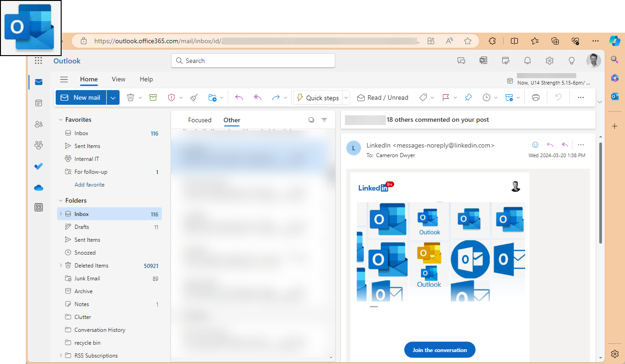Expand the Deleted Items folder
Screen dimensions: 625x364
click(x=60, y=265)
